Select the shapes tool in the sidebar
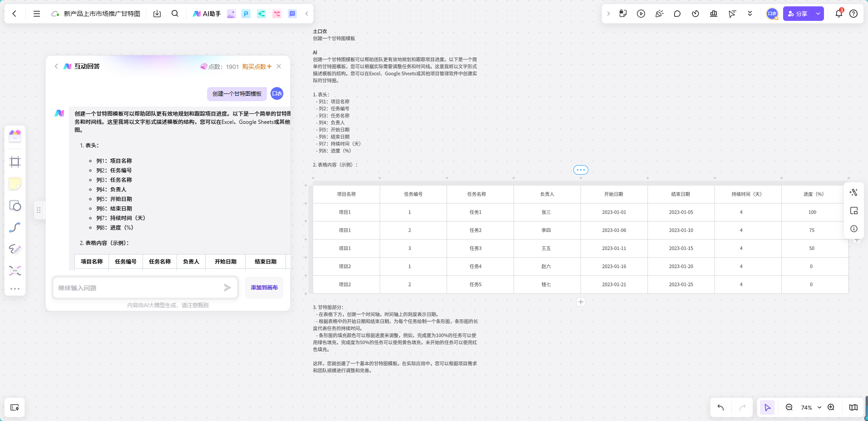 (x=15, y=206)
